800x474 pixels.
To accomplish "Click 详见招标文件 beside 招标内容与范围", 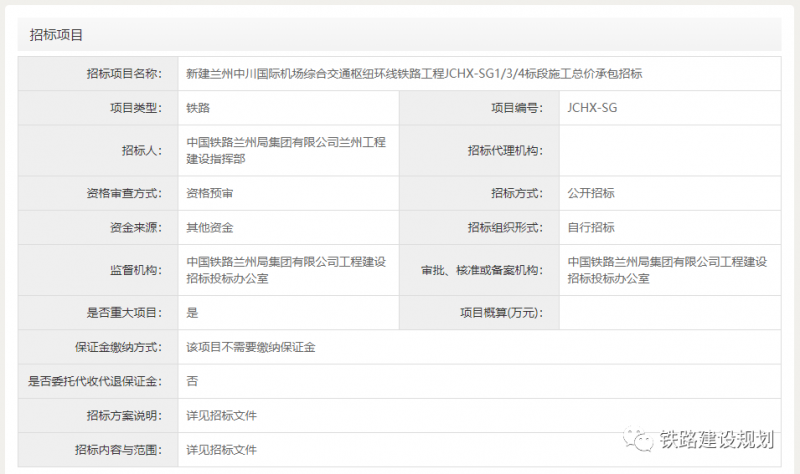I will (222, 449).
